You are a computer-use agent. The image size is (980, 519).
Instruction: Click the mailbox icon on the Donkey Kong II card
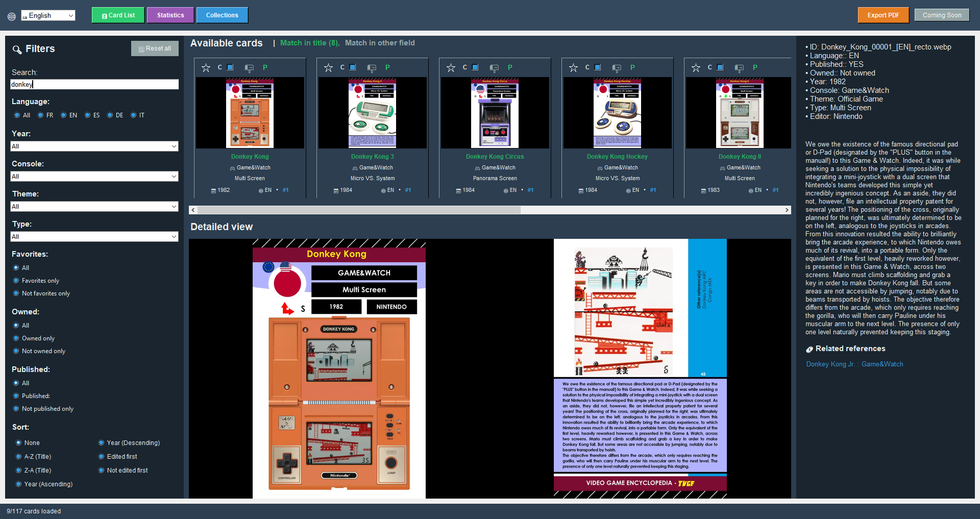[739, 68]
